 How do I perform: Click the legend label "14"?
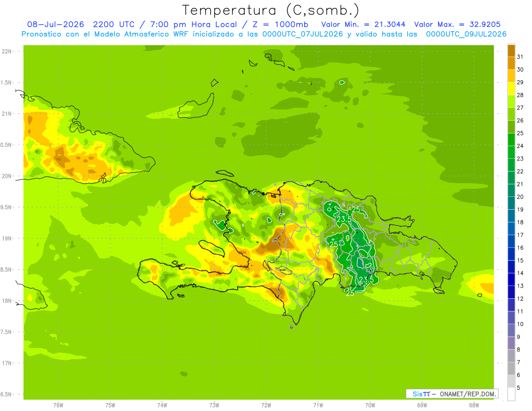[520, 273]
